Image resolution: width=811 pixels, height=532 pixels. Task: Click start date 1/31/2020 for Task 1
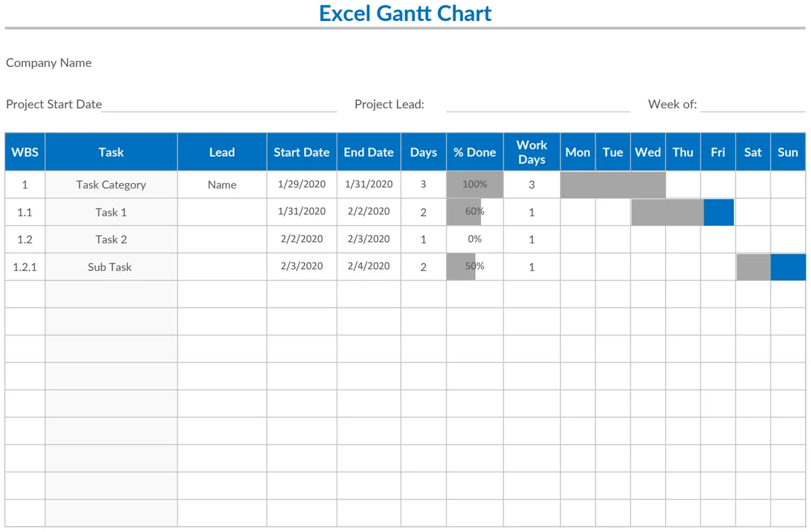click(x=301, y=212)
